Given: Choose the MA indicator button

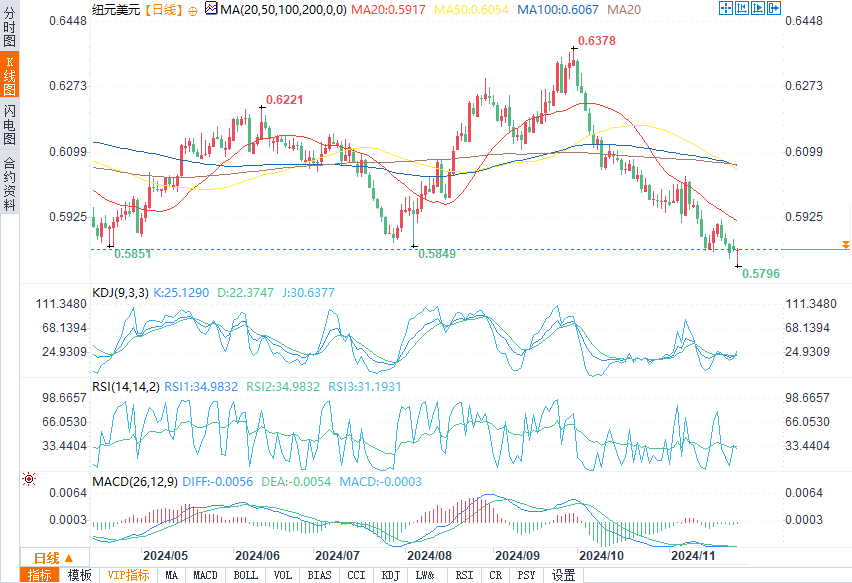Looking at the screenshot, I should pos(171,575).
